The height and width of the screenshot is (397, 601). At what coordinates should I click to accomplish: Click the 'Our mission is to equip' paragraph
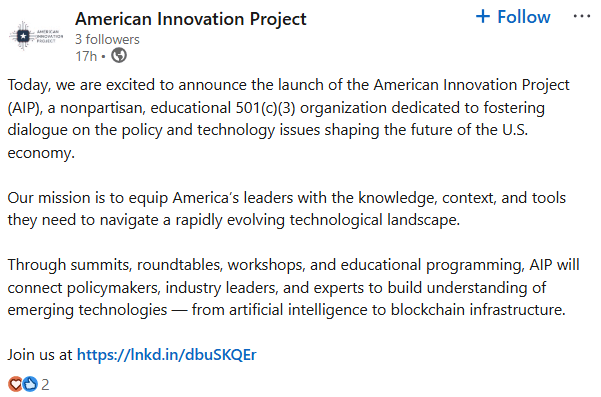tap(287, 209)
